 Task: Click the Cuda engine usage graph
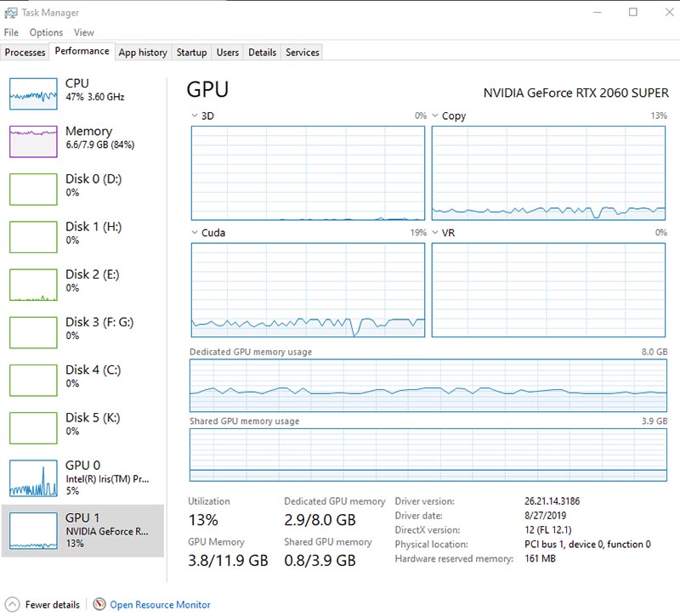308,290
